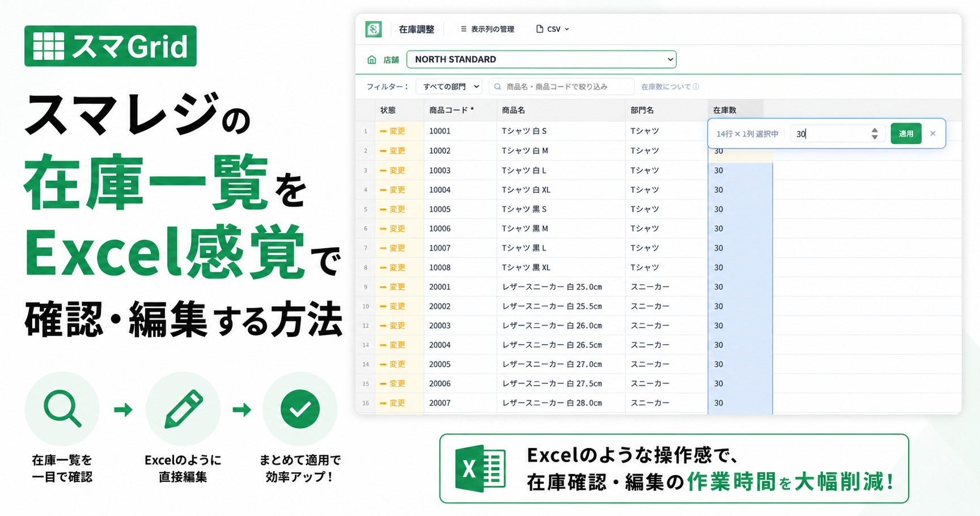This screenshot has width=980, height=516.
Task: Click the 変更 status for product 20007
Action: tap(393, 403)
